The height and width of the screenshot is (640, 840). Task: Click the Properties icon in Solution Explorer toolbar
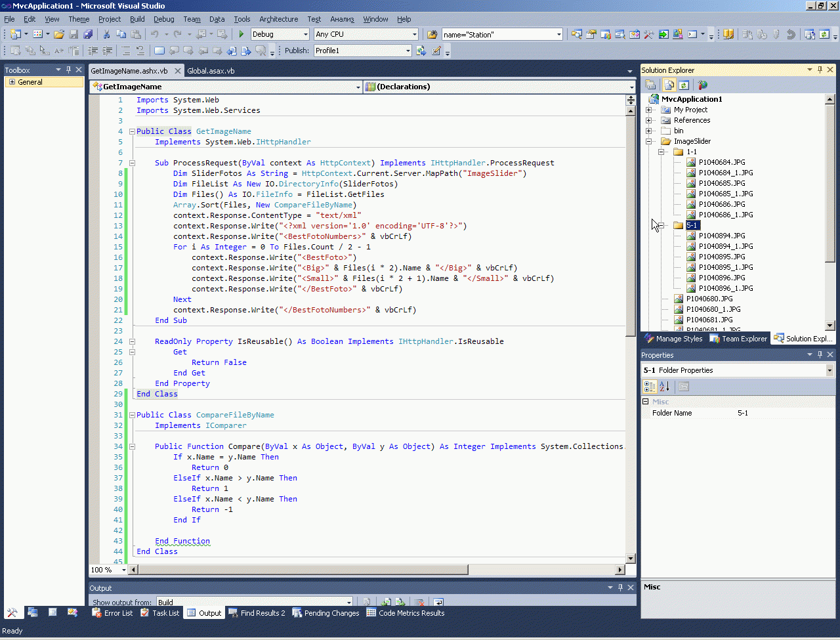click(650, 85)
